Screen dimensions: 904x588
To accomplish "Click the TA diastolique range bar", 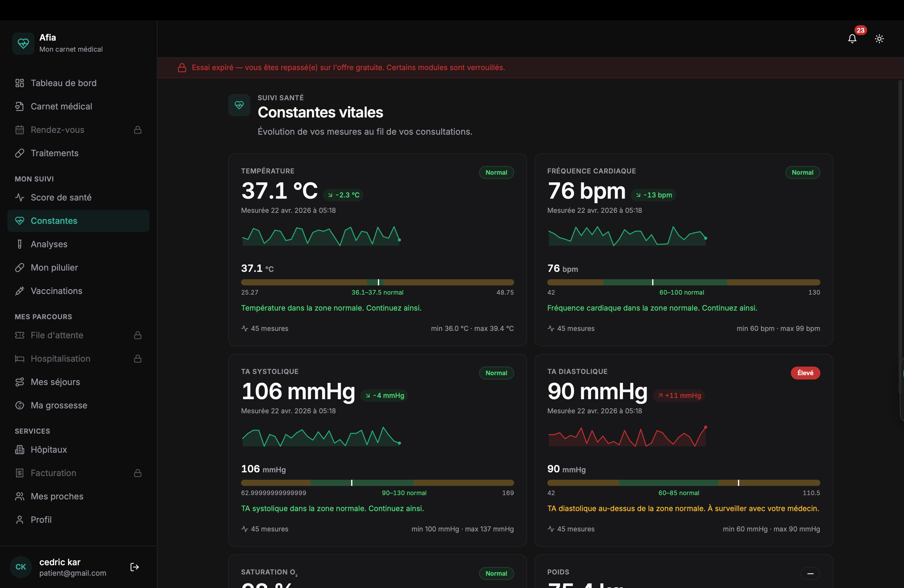I will 684,483.
